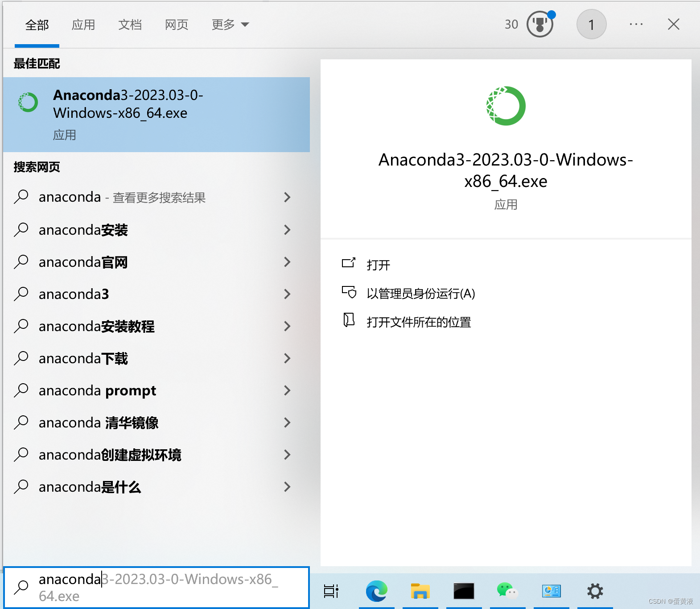
Task: Expand arrow for anaconda是什么 suggestion
Action: 287,487
